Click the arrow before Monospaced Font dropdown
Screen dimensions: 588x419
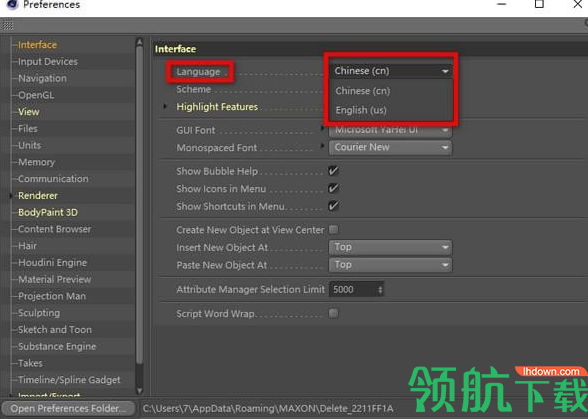tap(322, 146)
